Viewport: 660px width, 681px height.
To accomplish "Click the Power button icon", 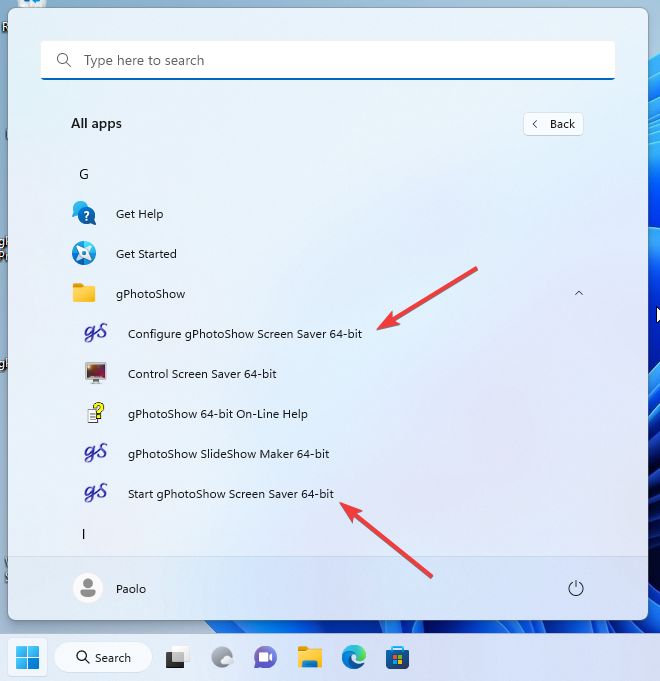I will 576,588.
